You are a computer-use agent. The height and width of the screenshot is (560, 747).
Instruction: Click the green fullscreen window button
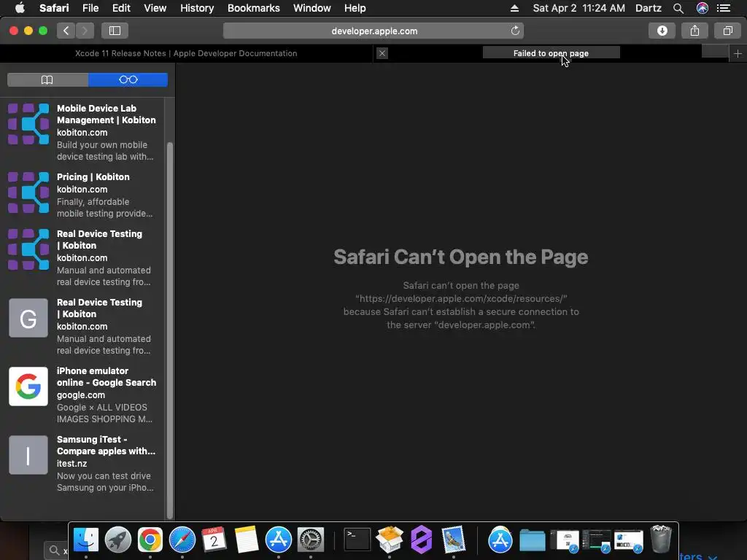43,31
